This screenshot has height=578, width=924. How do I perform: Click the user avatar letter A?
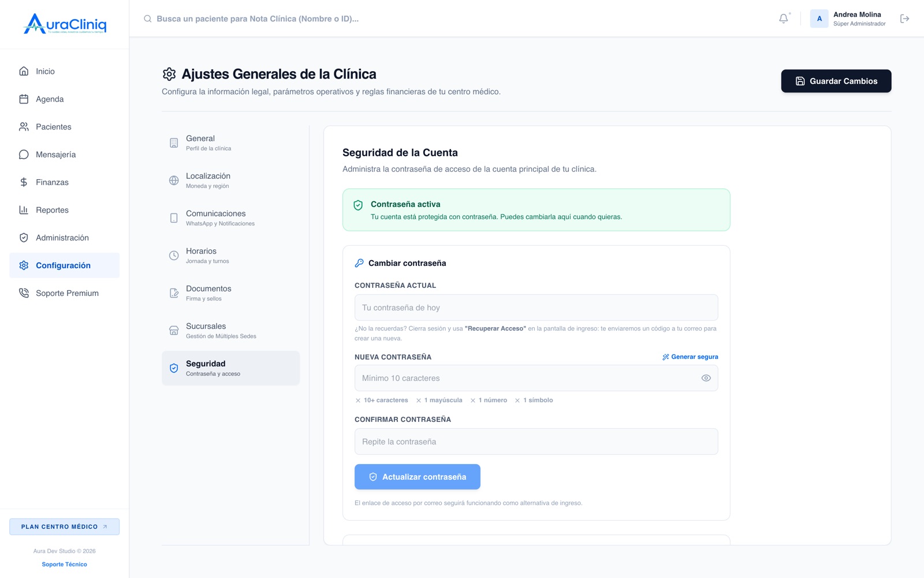click(819, 18)
